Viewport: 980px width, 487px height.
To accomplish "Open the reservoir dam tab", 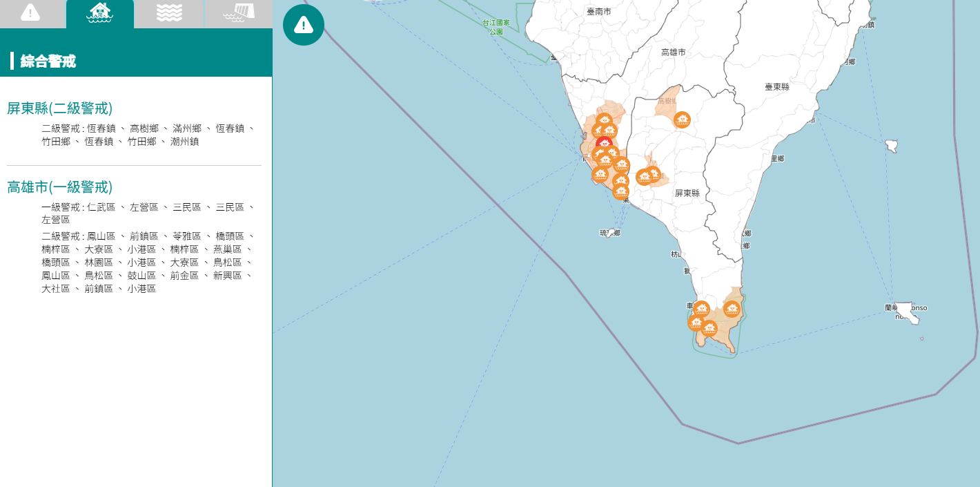I will coord(239,12).
